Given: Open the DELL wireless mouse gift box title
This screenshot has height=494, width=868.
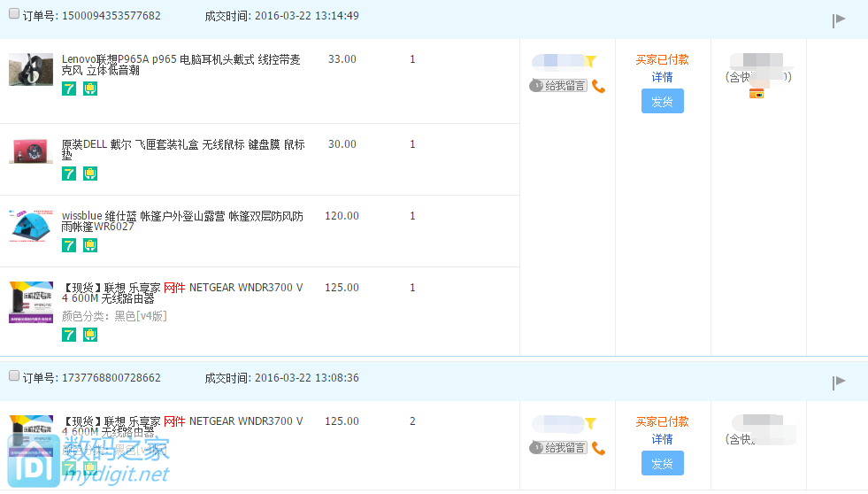Looking at the screenshot, I should tap(183, 149).
